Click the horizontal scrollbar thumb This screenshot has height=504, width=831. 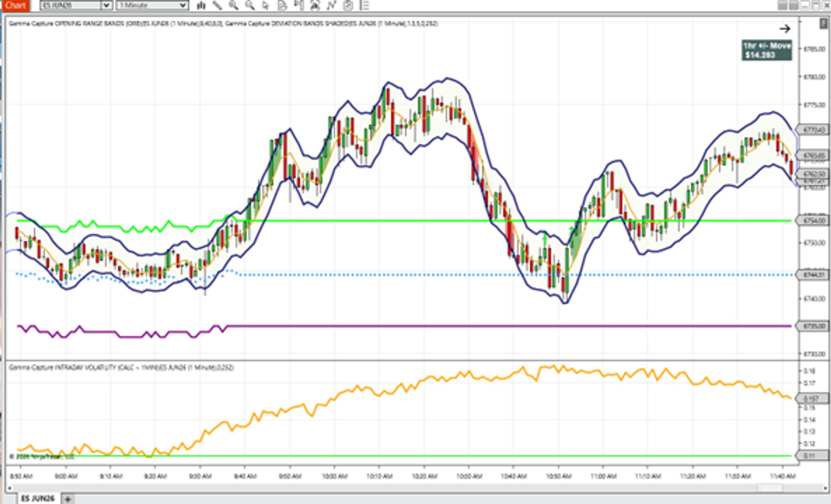coord(770,488)
